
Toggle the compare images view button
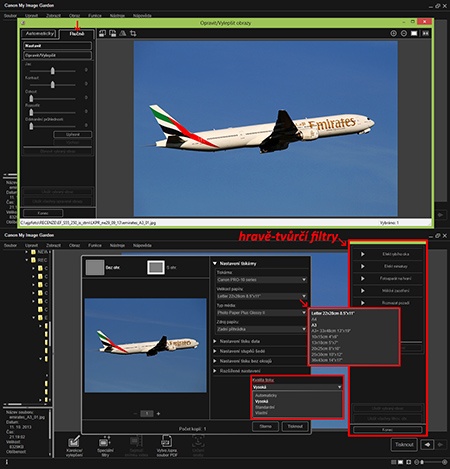point(426,33)
